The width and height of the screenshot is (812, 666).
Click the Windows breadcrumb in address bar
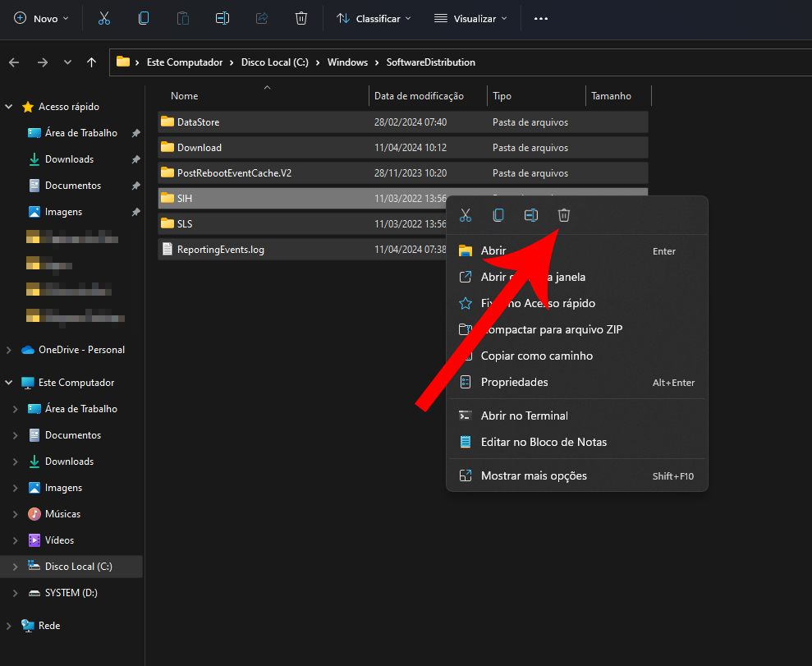347,62
